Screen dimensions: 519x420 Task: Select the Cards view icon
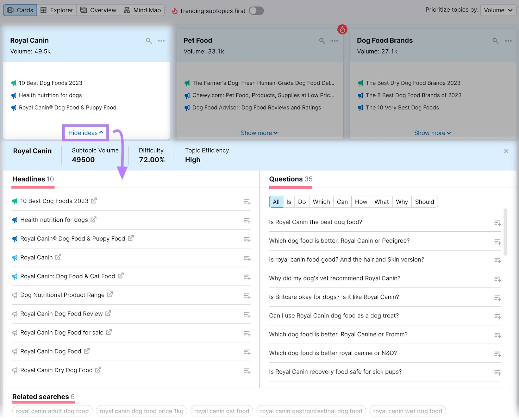coord(20,10)
